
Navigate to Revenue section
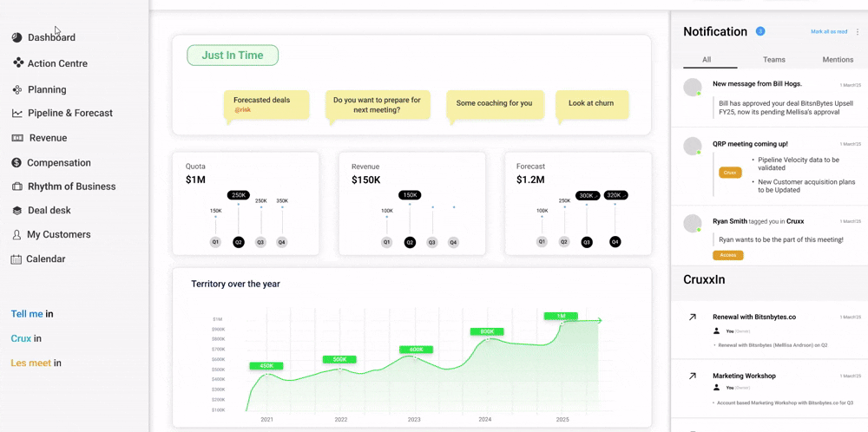point(48,138)
